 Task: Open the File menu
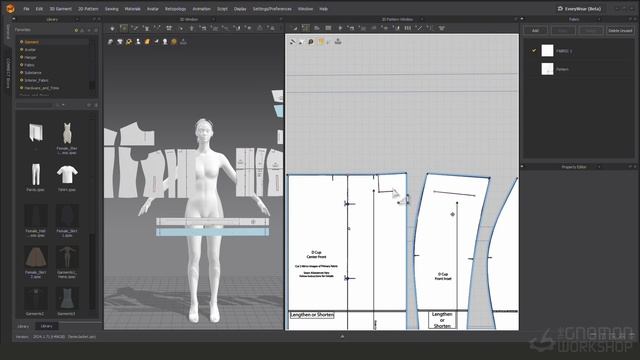[27, 9]
